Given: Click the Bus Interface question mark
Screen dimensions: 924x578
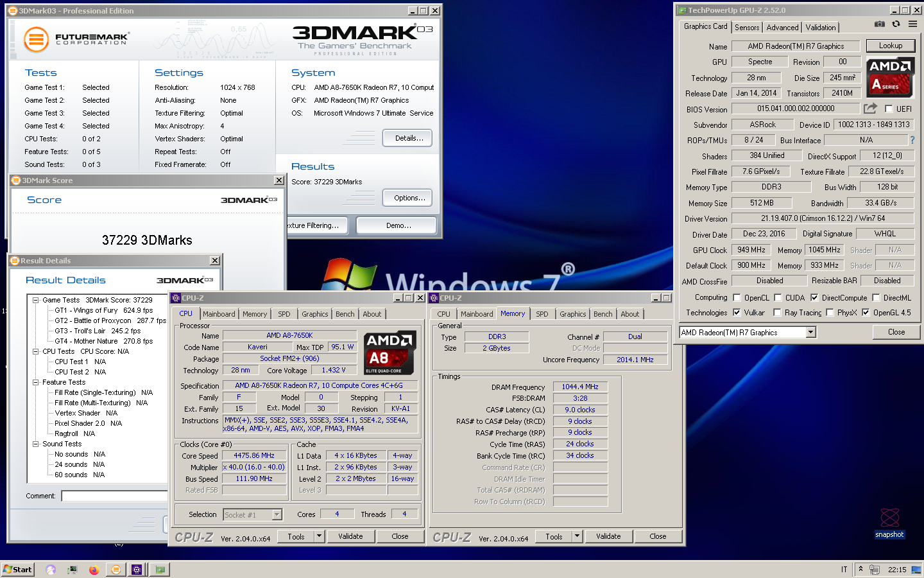Looking at the screenshot, I should [x=912, y=140].
